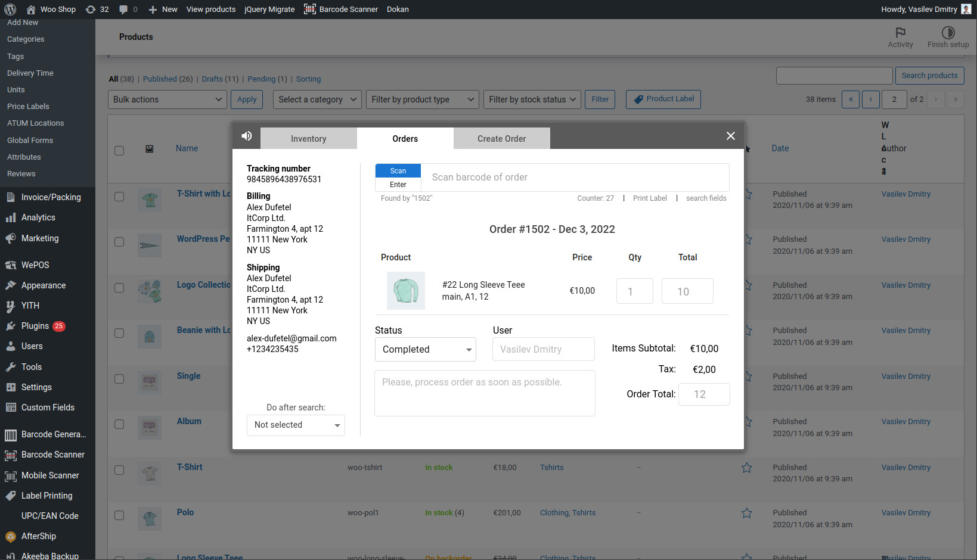
Task: Open Custom Fields sidebar menu
Action: click(x=48, y=407)
